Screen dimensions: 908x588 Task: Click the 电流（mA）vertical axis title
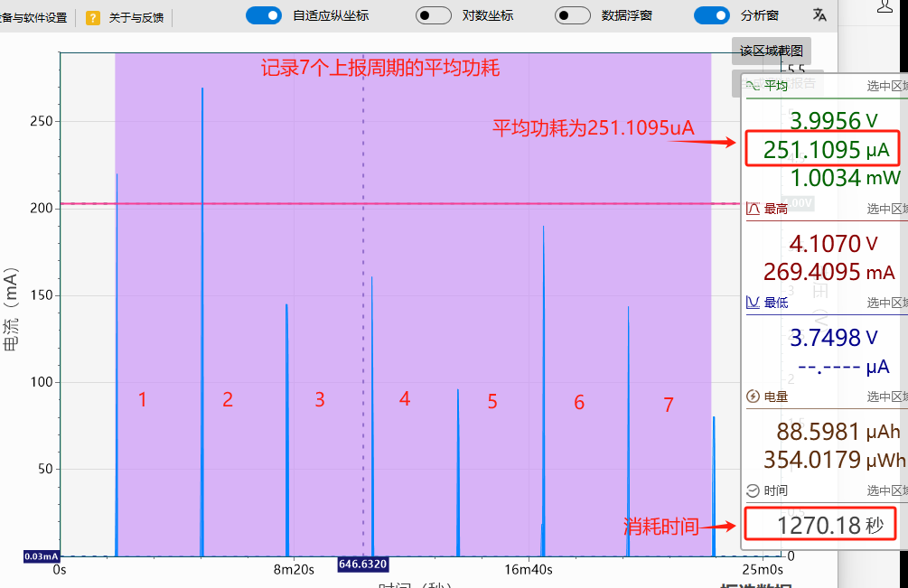tap(11, 309)
